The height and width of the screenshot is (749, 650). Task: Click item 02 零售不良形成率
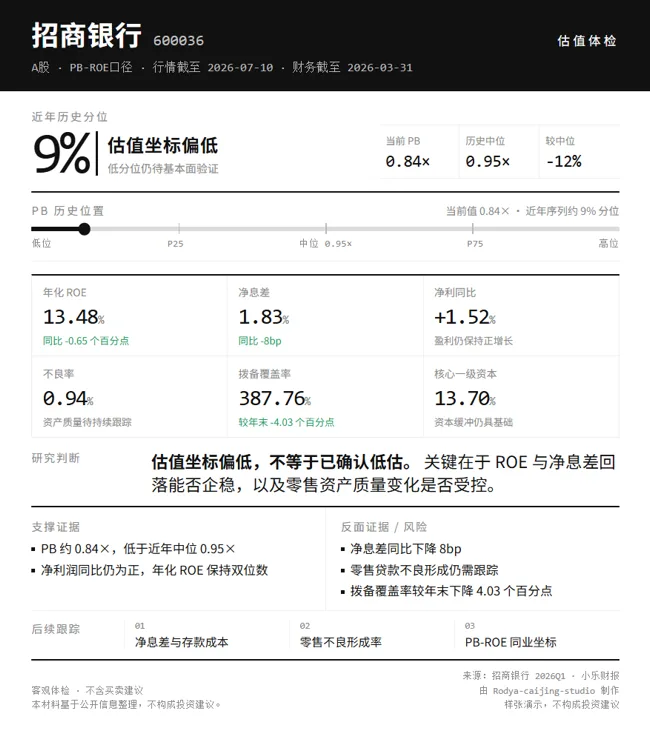point(341,642)
